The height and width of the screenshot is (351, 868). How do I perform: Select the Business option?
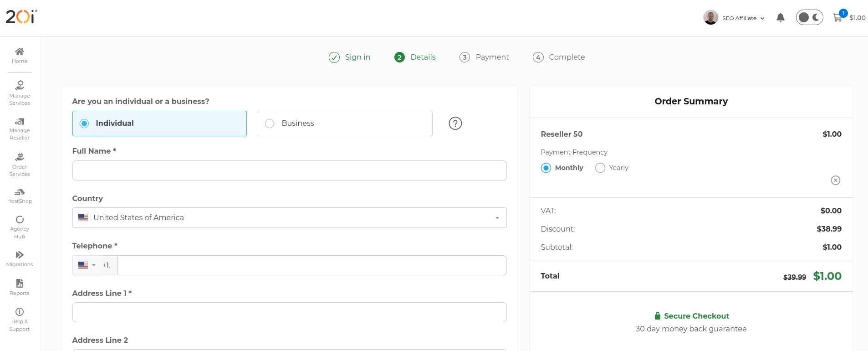point(345,124)
